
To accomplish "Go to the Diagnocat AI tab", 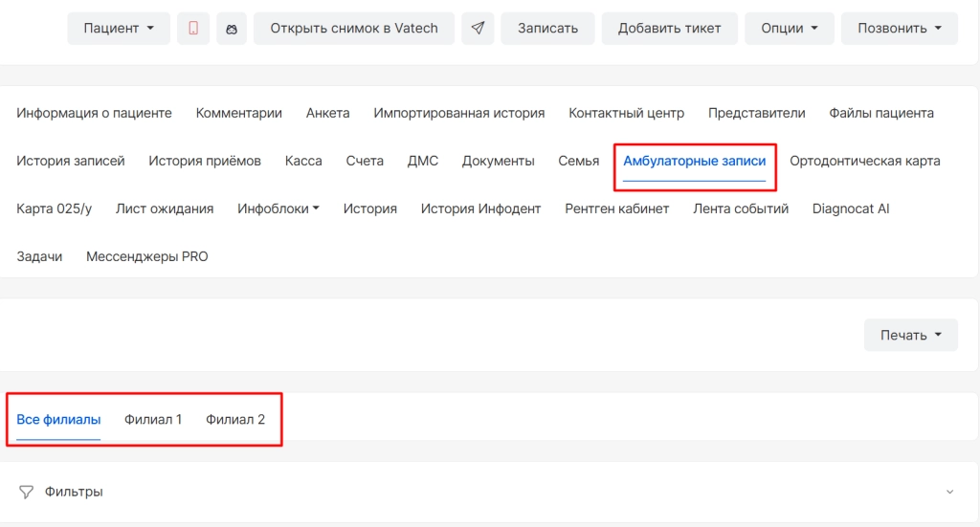I will (850, 209).
